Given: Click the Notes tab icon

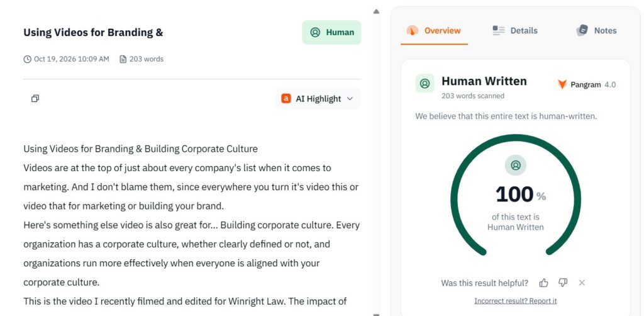Looking at the screenshot, I should click(x=582, y=30).
